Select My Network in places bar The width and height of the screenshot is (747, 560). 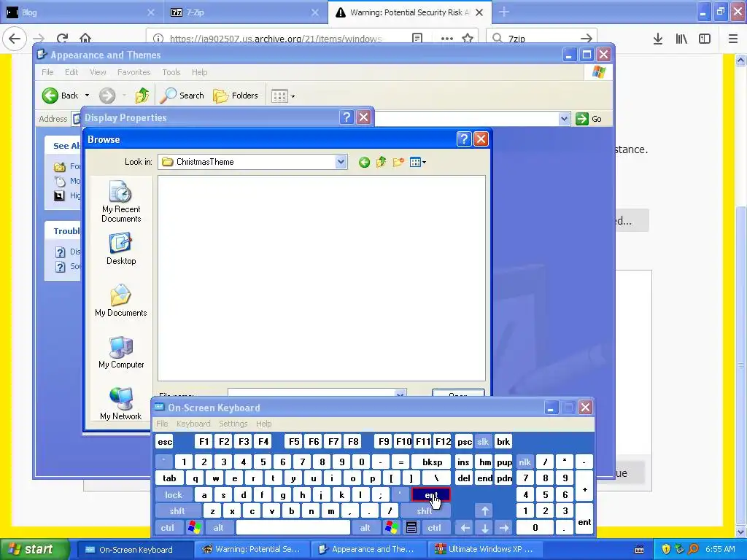(x=121, y=404)
